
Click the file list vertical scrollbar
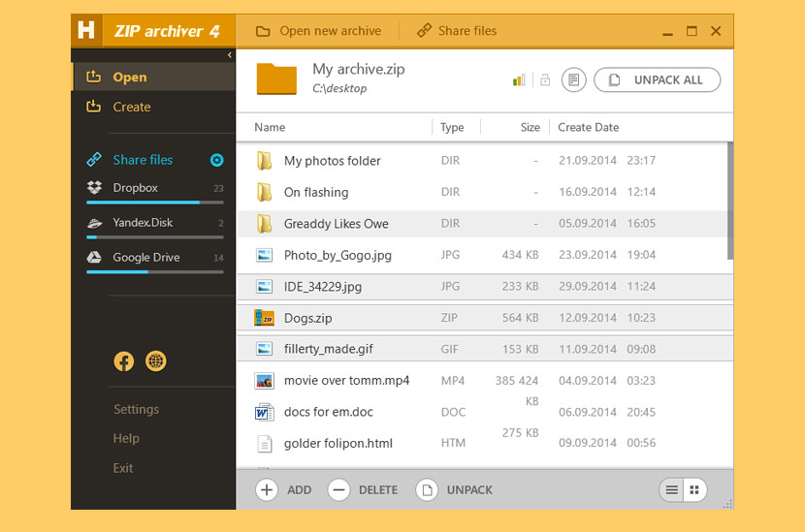point(729,202)
